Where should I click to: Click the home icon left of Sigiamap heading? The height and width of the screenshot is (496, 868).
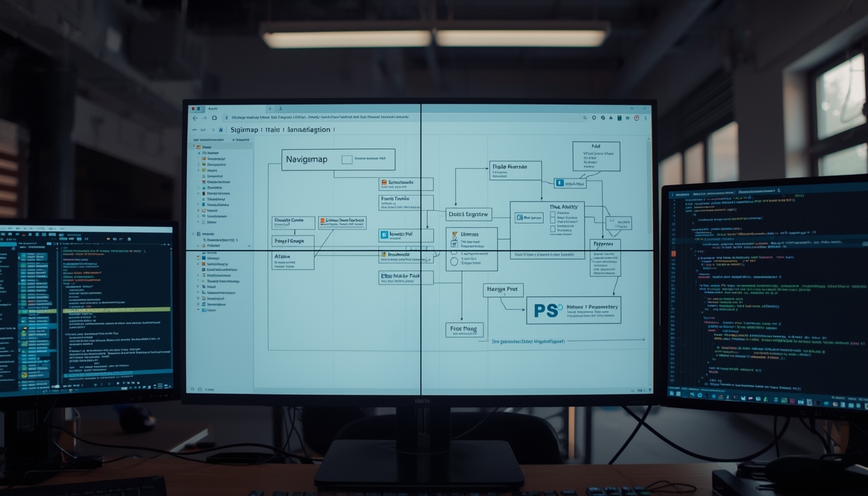(220, 130)
